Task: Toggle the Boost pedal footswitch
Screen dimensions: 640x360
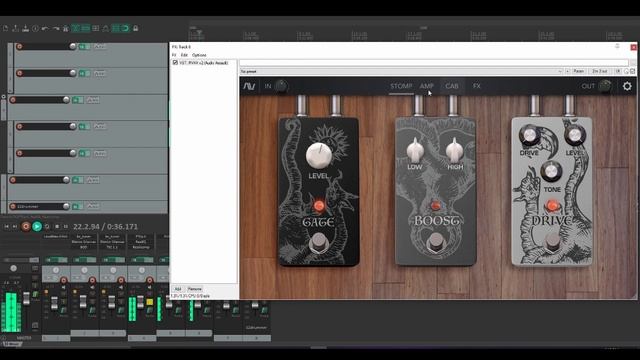Action: (x=436, y=242)
